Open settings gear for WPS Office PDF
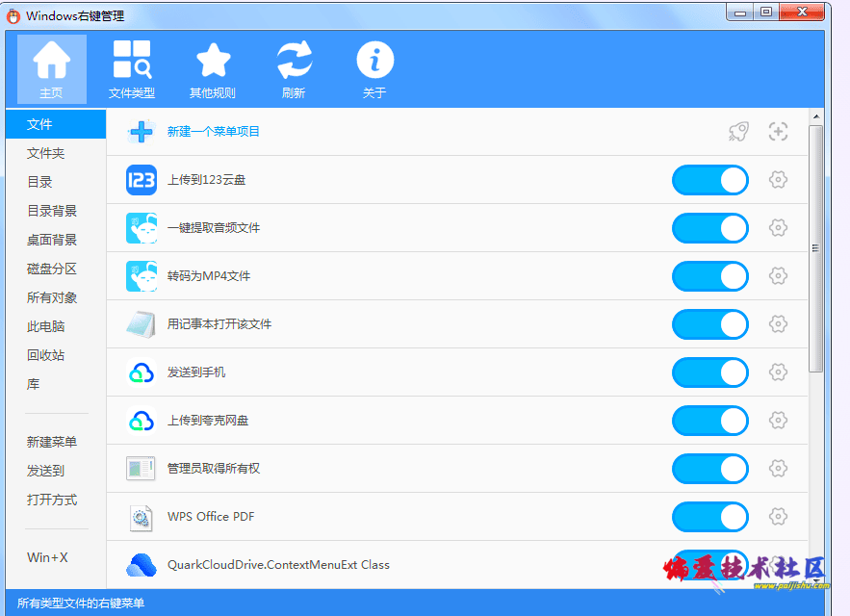The width and height of the screenshot is (850, 616). (778, 517)
